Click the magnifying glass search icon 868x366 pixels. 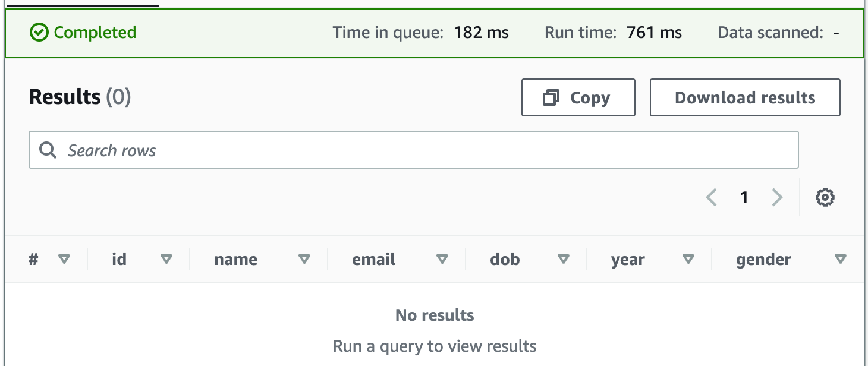48,150
